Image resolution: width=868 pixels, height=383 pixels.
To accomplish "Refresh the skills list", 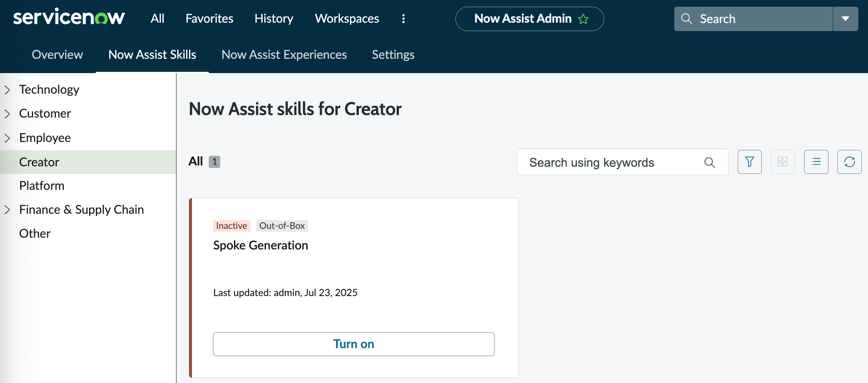I will click(x=850, y=162).
